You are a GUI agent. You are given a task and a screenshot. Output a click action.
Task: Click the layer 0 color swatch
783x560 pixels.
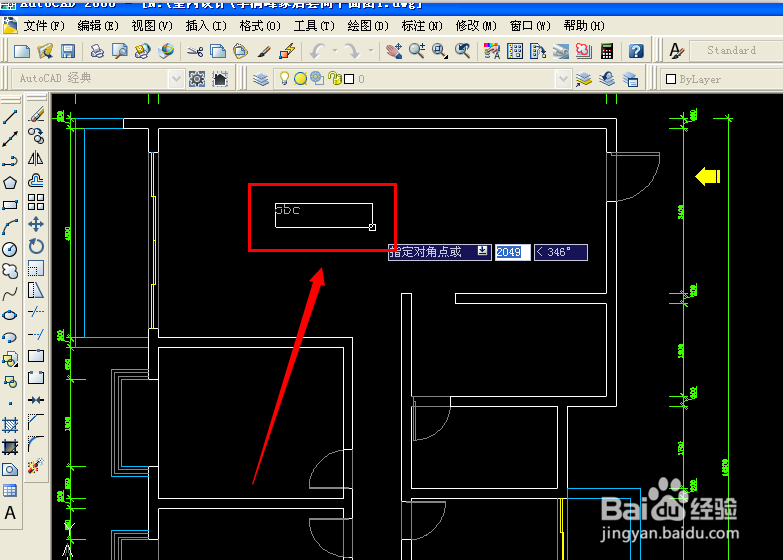[x=349, y=79]
